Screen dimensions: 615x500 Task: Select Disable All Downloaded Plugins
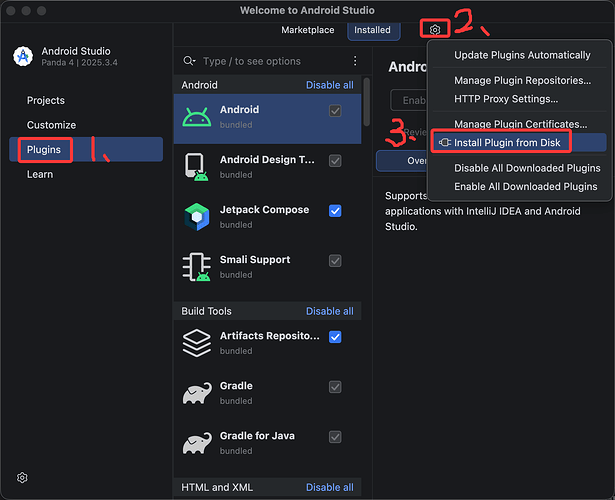pos(519,168)
